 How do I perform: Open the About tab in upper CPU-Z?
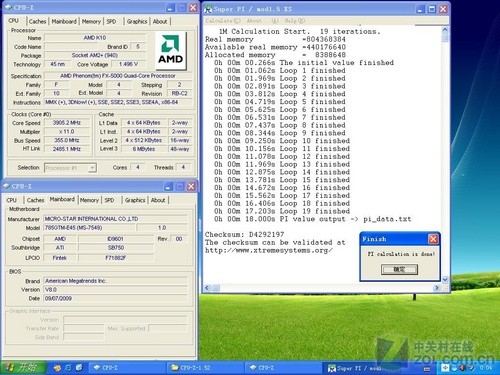(160, 22)
